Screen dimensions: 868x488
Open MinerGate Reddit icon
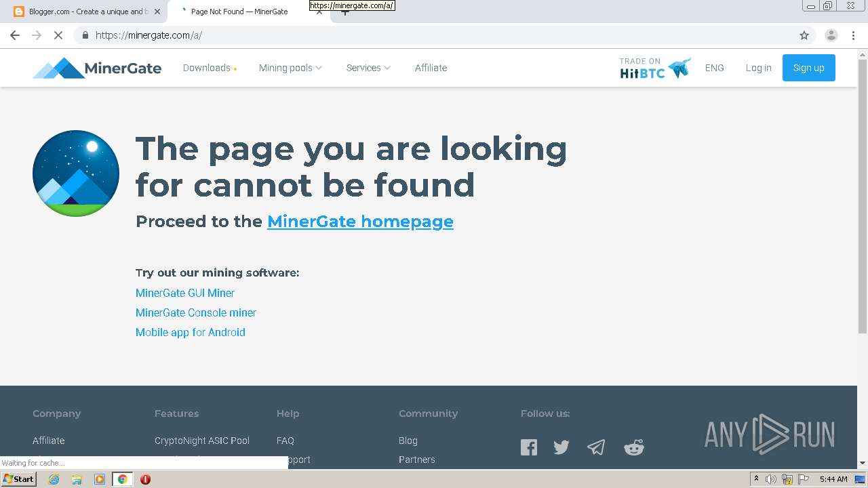pyautogui.click(x=634, y=447)
